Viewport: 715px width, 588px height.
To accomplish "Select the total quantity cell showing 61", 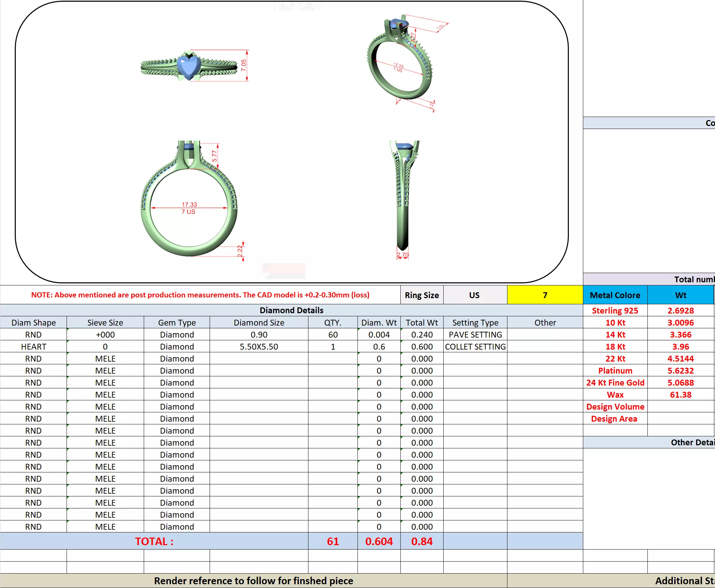I will pyautogui.click(x=332, y=541).
